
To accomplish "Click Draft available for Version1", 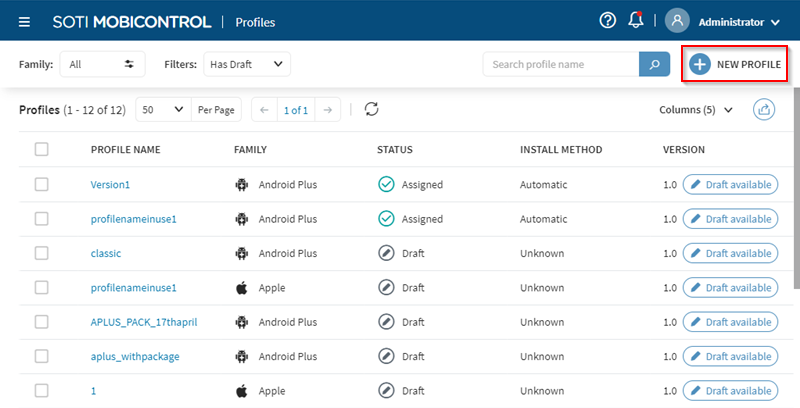I will 730,185.
